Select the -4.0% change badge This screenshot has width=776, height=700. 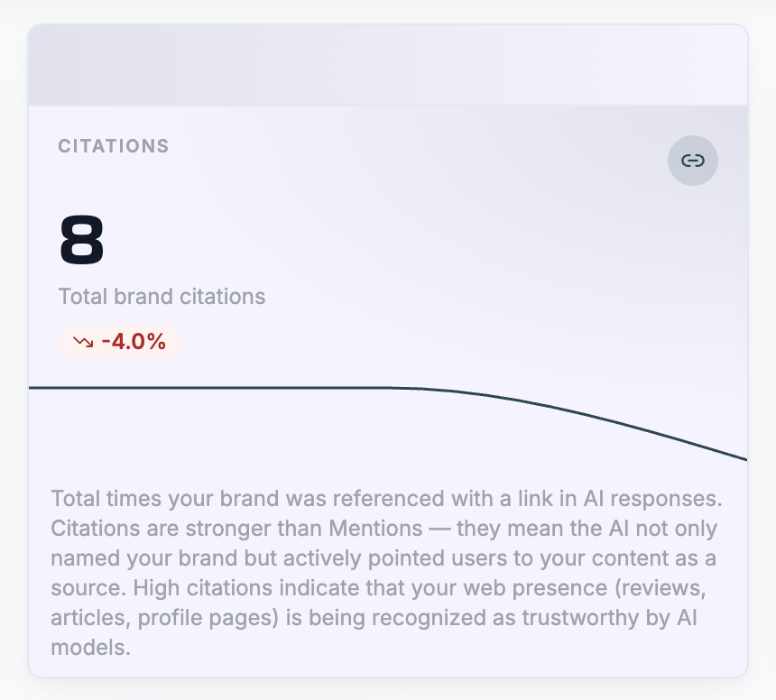pyautogui.click(x=119, y=341)
